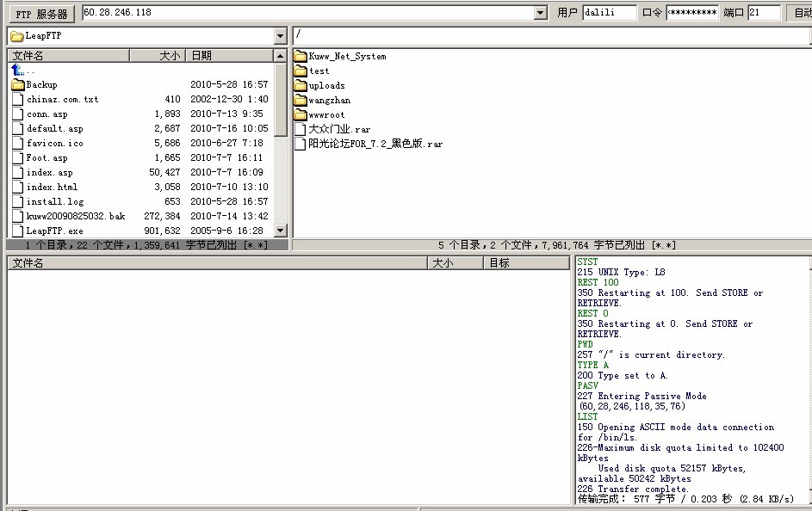Select kuww20090825032.bak in local list
Screen dimensions: 812x511
tap(75, 216)
